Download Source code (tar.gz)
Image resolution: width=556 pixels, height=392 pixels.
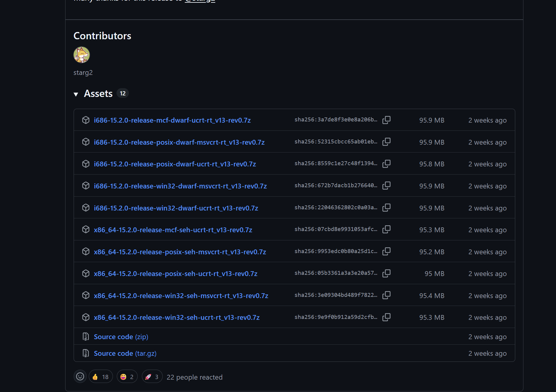click(125, 353)
